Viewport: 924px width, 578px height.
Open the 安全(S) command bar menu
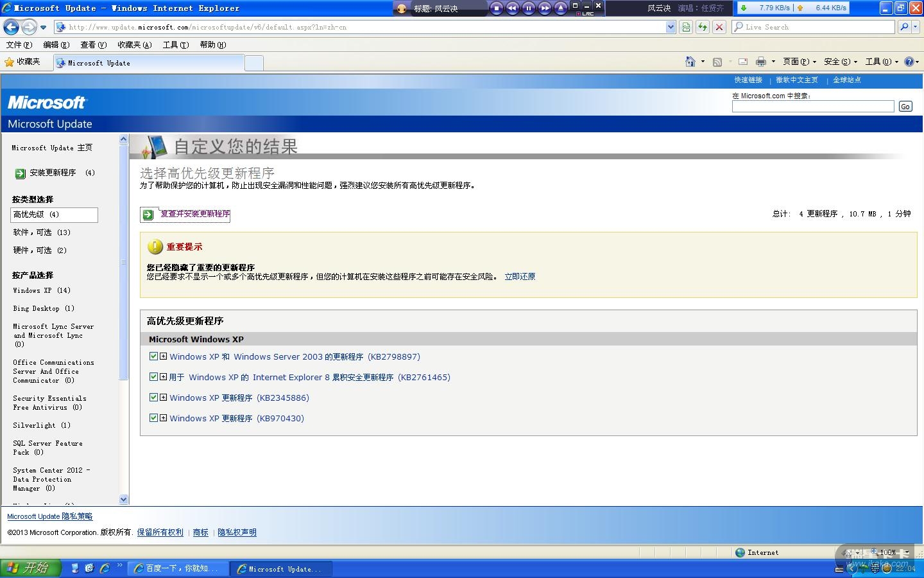841,62
